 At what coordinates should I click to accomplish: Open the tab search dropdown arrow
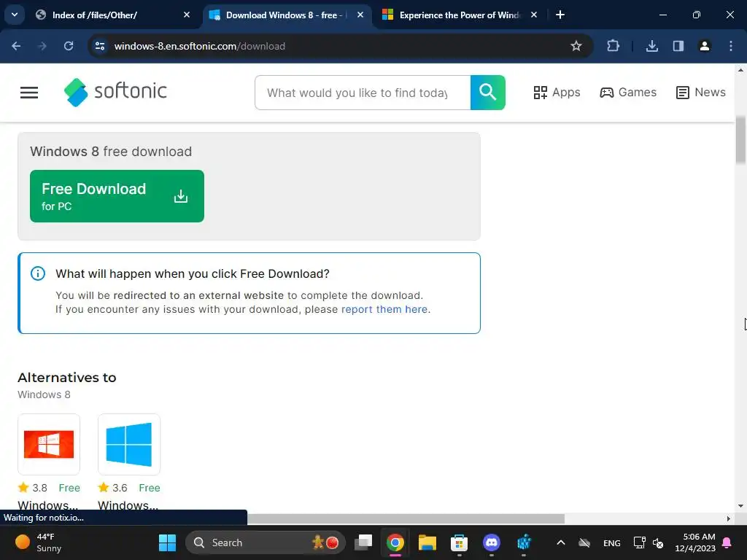15,15
